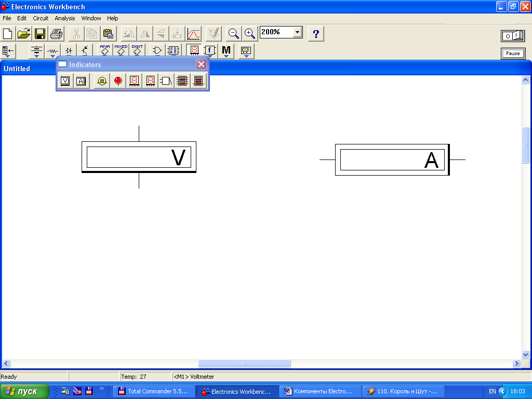Click the Rotate component icon

[129, 34]
